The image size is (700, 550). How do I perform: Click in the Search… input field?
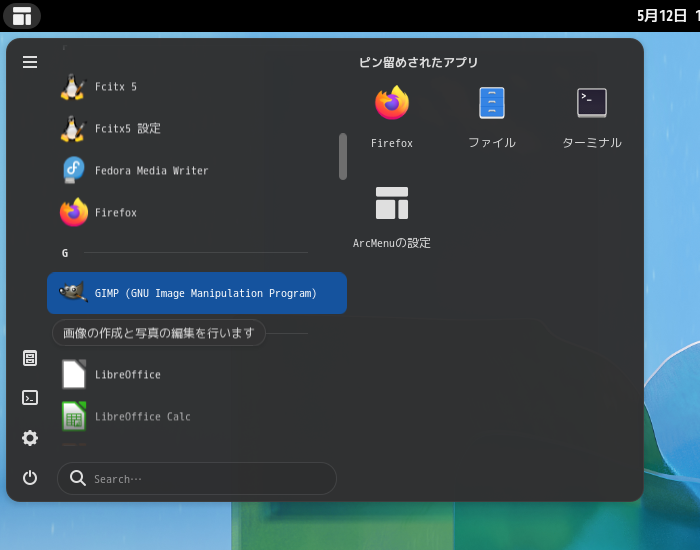click(197, 479)
